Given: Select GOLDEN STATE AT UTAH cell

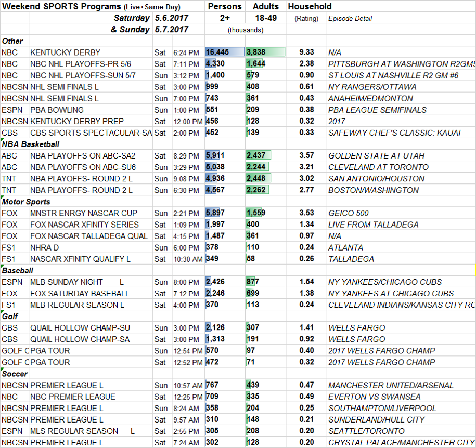Looking at the screenshot, I should 401,155.
